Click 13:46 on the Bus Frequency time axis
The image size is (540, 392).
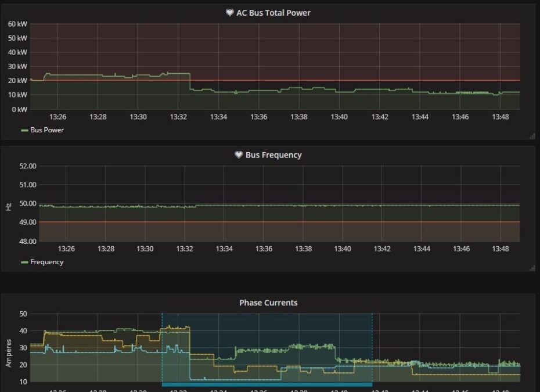coord(461,249)
